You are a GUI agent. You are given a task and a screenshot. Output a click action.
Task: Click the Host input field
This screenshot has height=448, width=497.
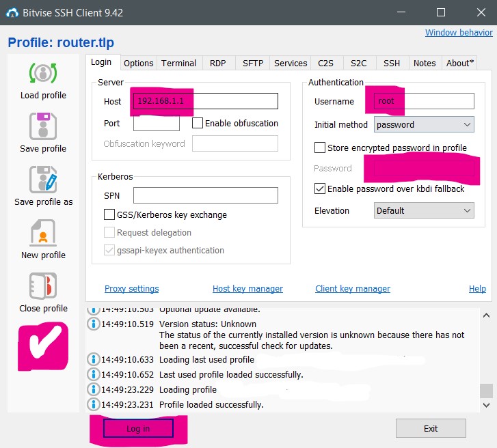click(206, 101)
